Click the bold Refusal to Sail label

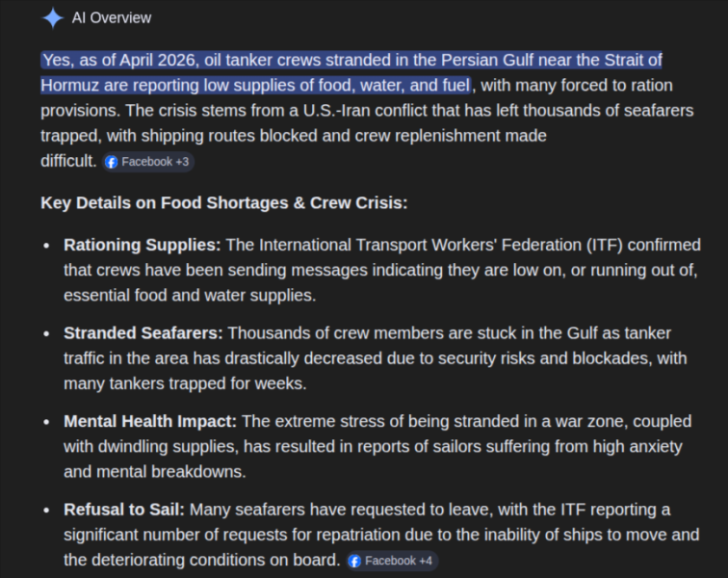124,510
